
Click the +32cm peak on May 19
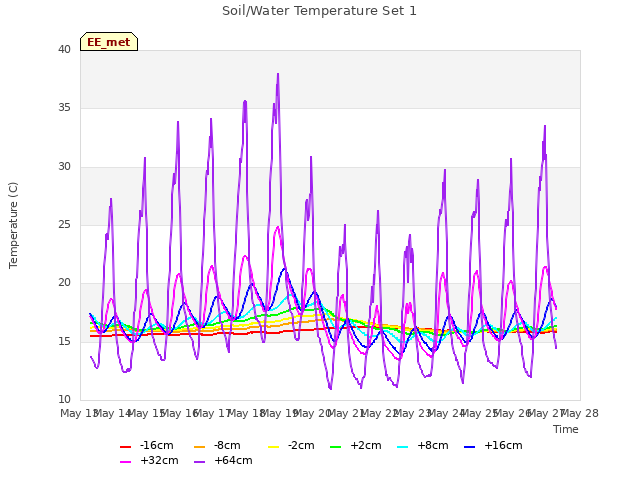(x=278, y=227)
